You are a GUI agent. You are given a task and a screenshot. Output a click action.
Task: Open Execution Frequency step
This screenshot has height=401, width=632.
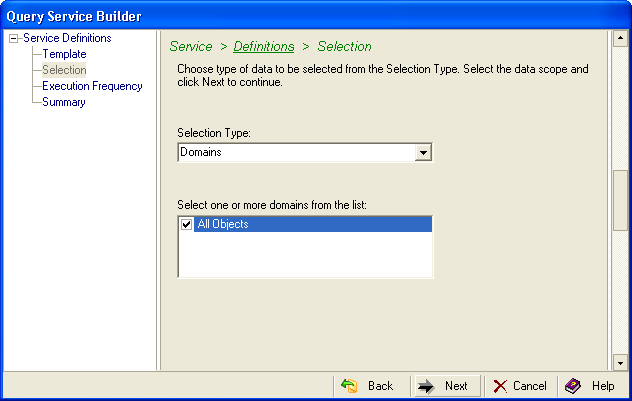click(x=92, y=86)
